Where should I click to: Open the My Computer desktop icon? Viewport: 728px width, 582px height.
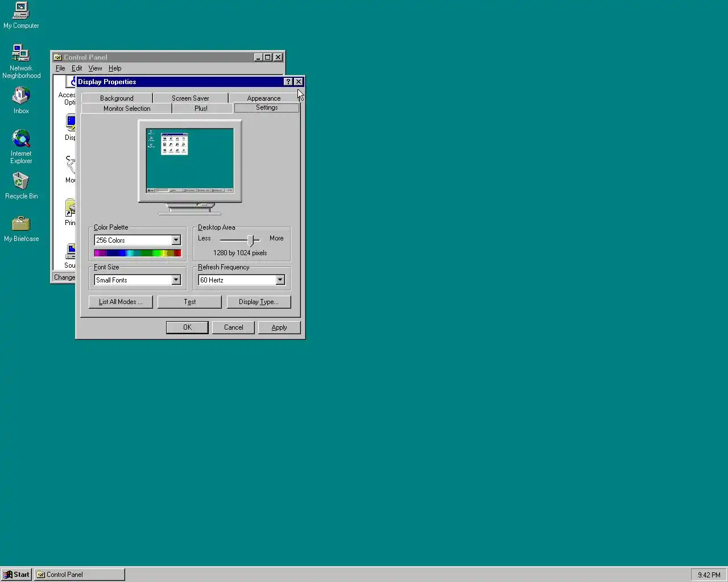click(21, 15)
